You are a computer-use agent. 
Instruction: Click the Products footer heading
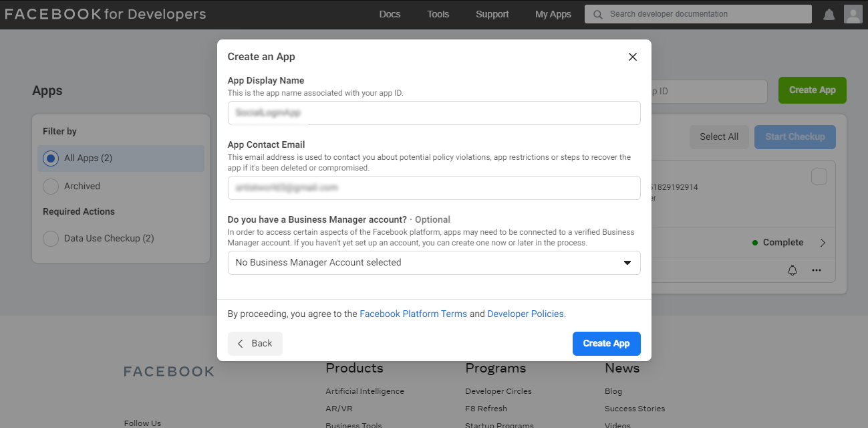click(354, 368)
